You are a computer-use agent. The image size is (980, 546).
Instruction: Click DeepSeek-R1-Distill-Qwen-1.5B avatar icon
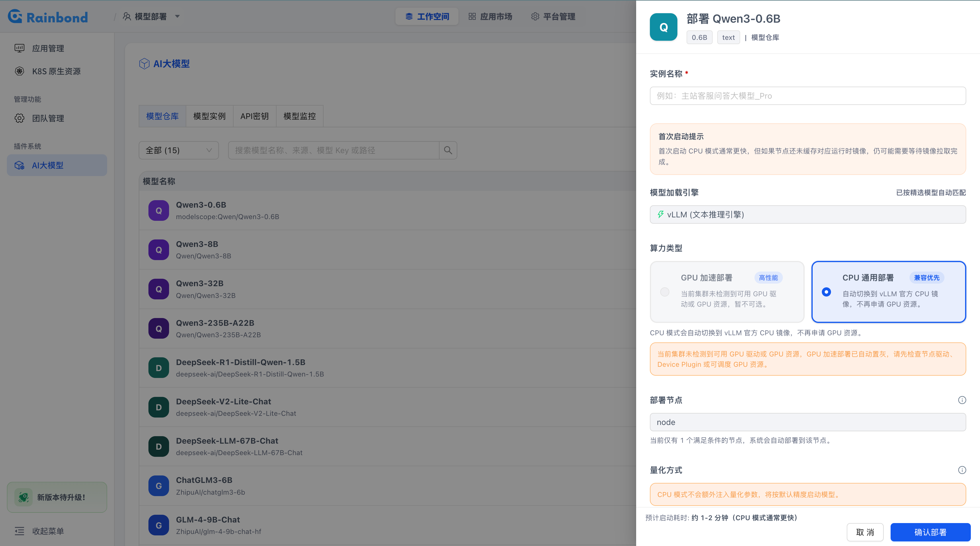click(159, 368)
